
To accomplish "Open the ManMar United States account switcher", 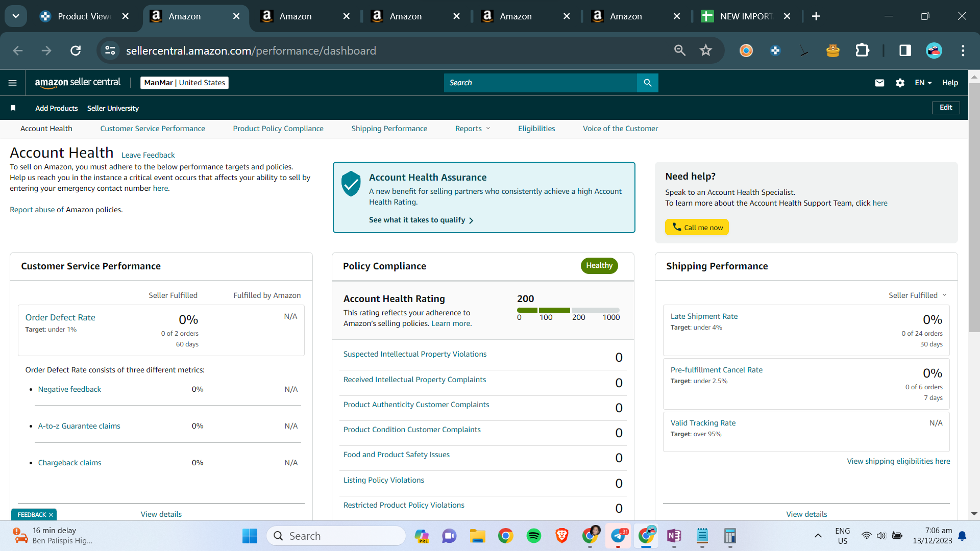I will 184,83.
